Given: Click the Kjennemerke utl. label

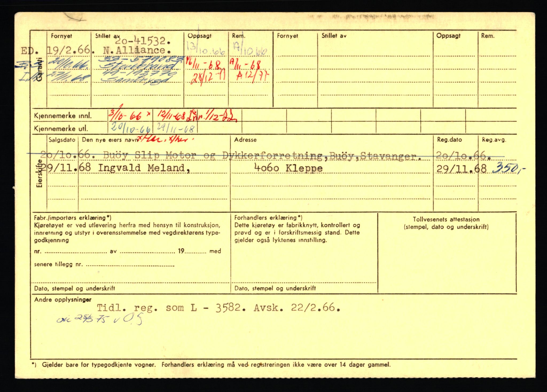Looking at the screenshot, I should point(61,129).
